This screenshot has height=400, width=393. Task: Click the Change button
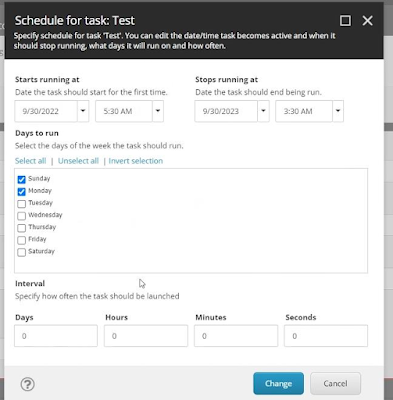pyautogui.click(x=278, y=384)
